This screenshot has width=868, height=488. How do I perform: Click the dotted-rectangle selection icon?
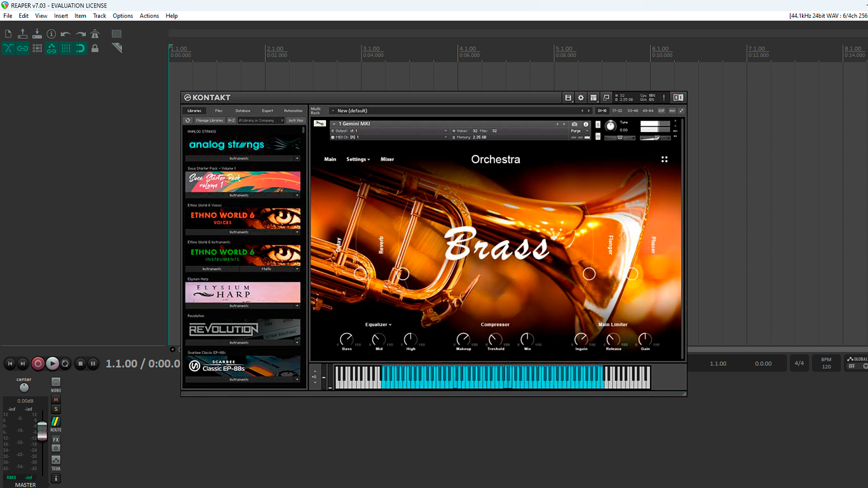(116, 34)
